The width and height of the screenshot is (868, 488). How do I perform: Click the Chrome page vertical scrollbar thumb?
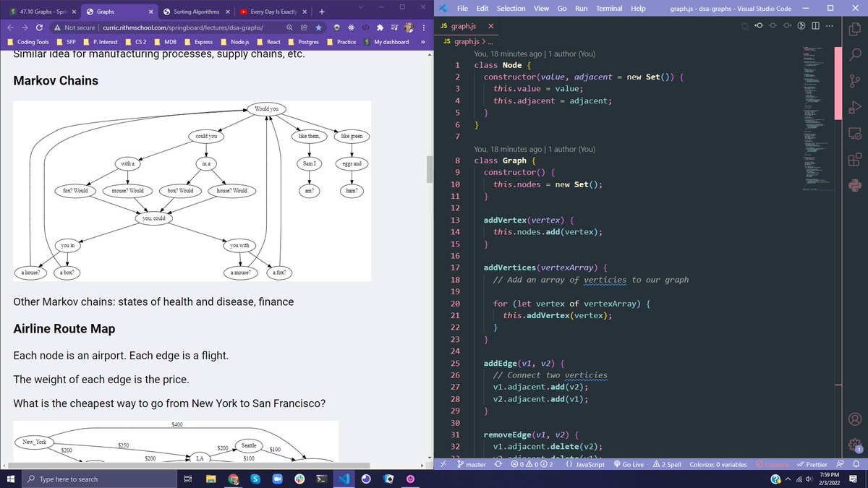click(430, 168)
